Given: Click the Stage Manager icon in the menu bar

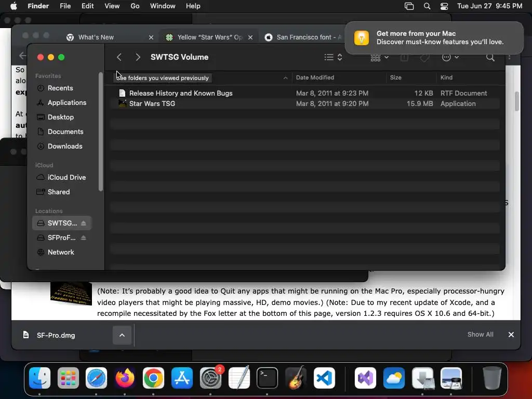Looking at the screenshot, I should 409,6.
